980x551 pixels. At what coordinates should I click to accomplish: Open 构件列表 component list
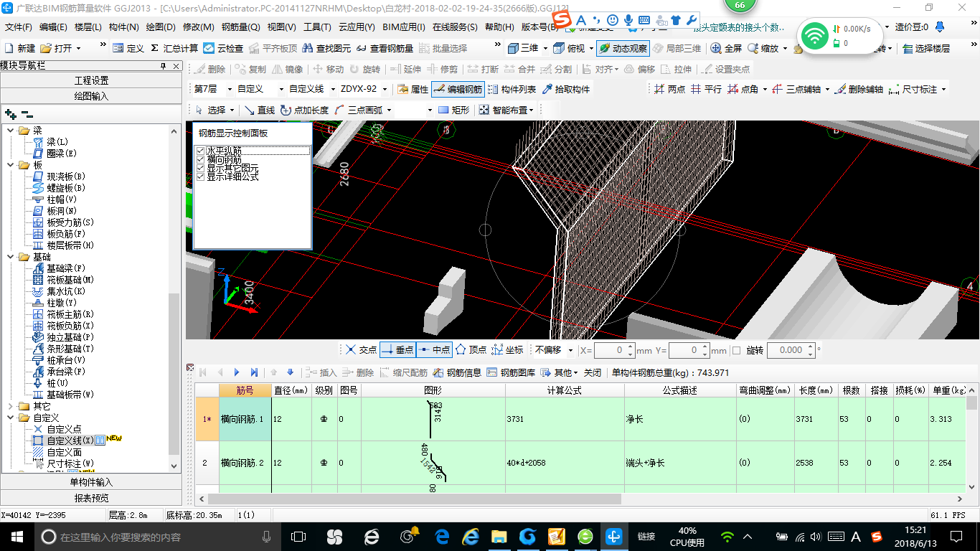[x=512, y=90]
